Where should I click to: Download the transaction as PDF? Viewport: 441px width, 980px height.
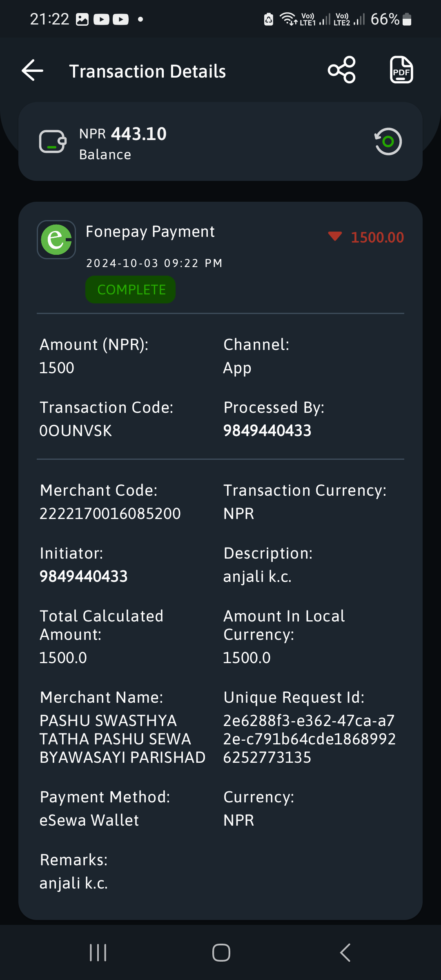(x=401, y=70)
